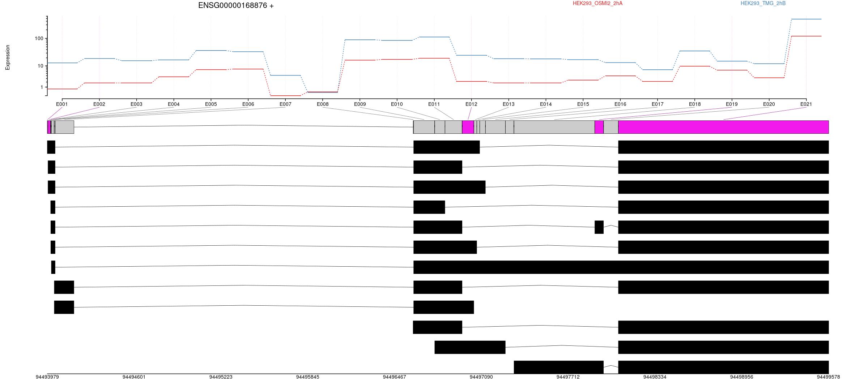Click the small isolated exon in fifth transcript
Image resolution: width=868 pixels, height=383 pixels.
click(599, 227)
